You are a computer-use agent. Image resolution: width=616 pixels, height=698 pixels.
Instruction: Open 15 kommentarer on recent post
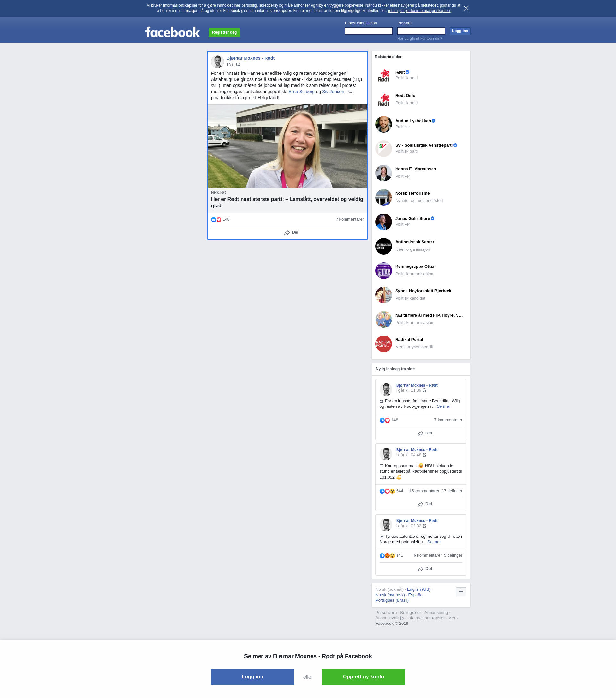[x=424, y=491]
